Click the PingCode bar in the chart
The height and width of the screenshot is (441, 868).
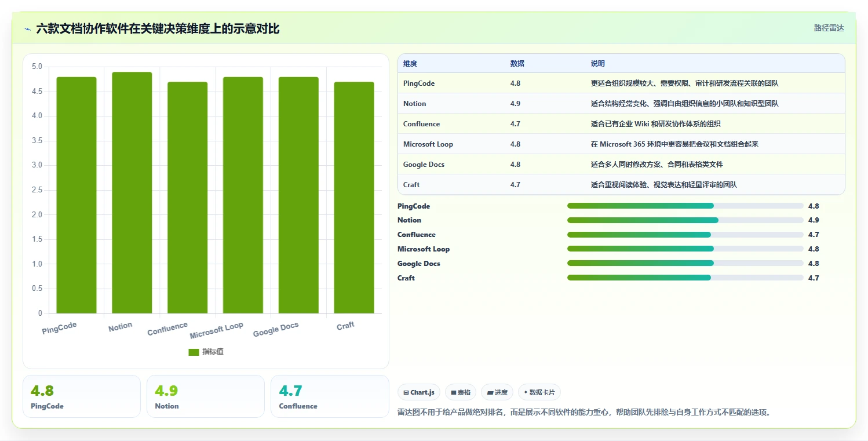point(76,195)
